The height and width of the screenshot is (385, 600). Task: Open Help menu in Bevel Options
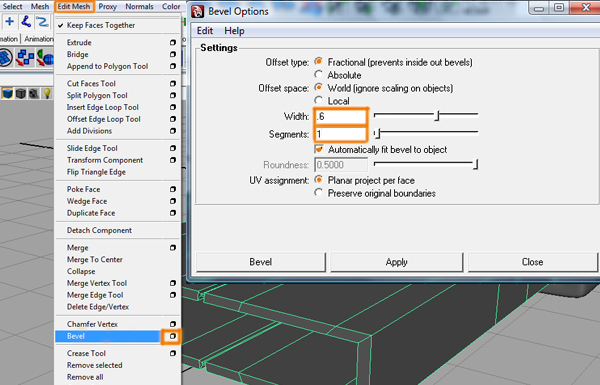[x=234, y=31]
